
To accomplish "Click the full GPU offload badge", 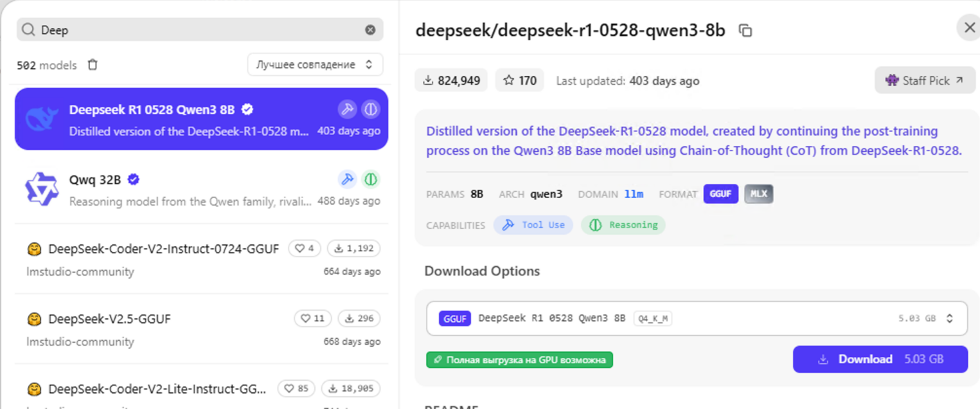I will [519, 360].
